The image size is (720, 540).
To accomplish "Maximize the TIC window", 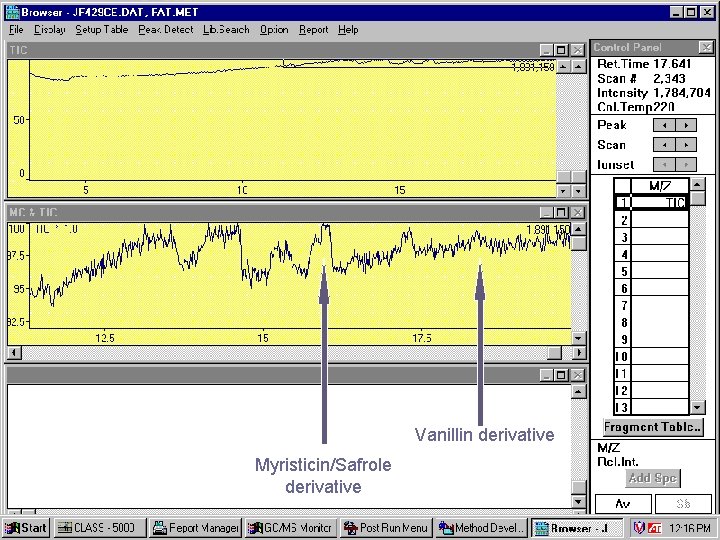I will pos(561,50).
